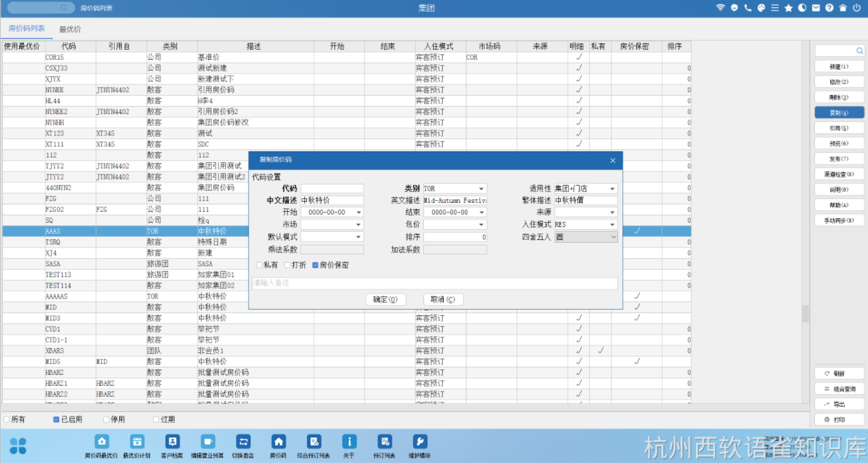Check the 停用 filter checkbox
The image size is (868, 463).
pos(107,419)
